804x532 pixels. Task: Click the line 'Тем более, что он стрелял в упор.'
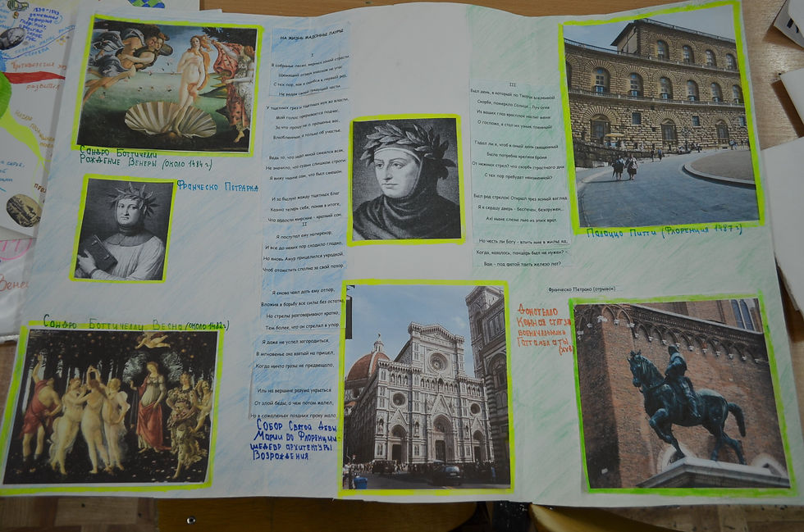pos(303,326)
